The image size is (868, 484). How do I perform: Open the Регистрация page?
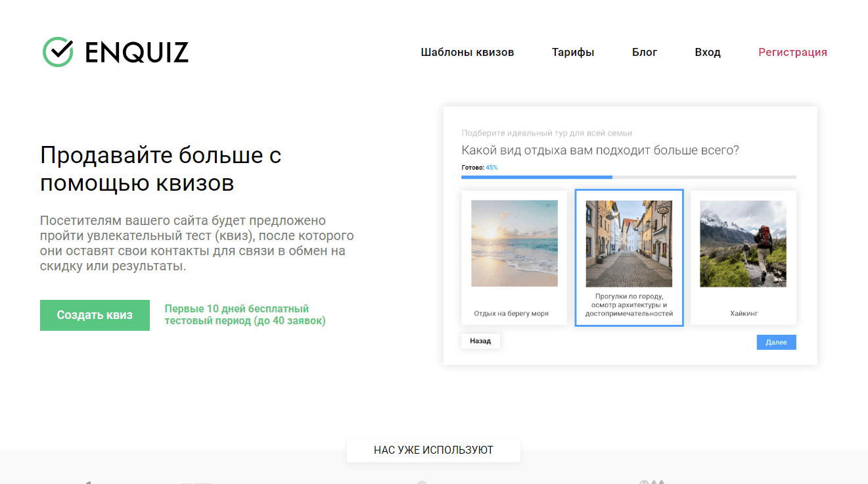(792, 53)
